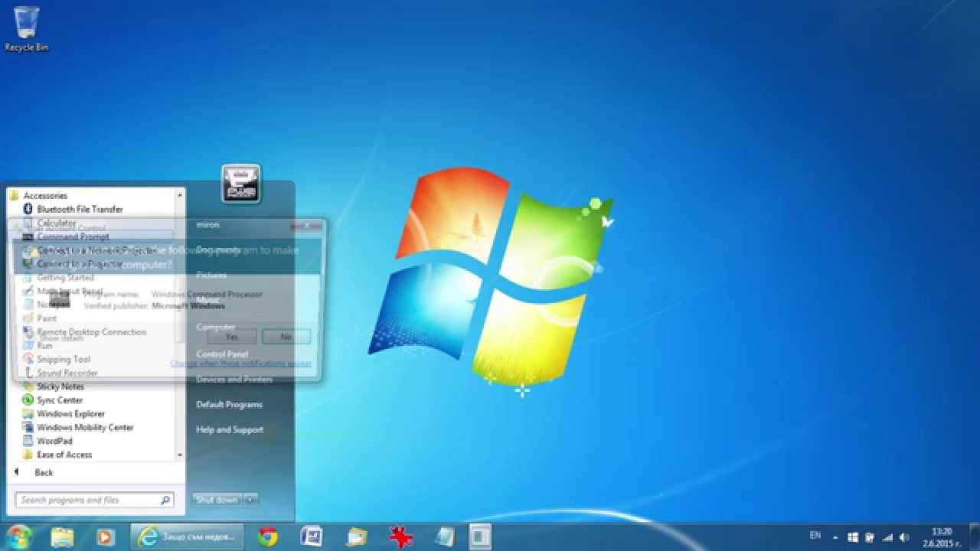The height and width of the screenshot is (551, 980).
Task: Click the Windows Start orb
Action: pos(18,536)
